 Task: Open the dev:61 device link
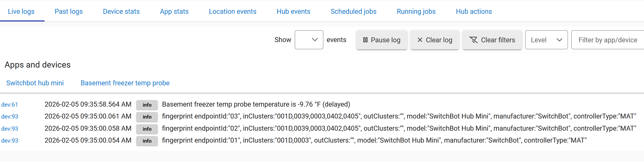coord(10,104)
